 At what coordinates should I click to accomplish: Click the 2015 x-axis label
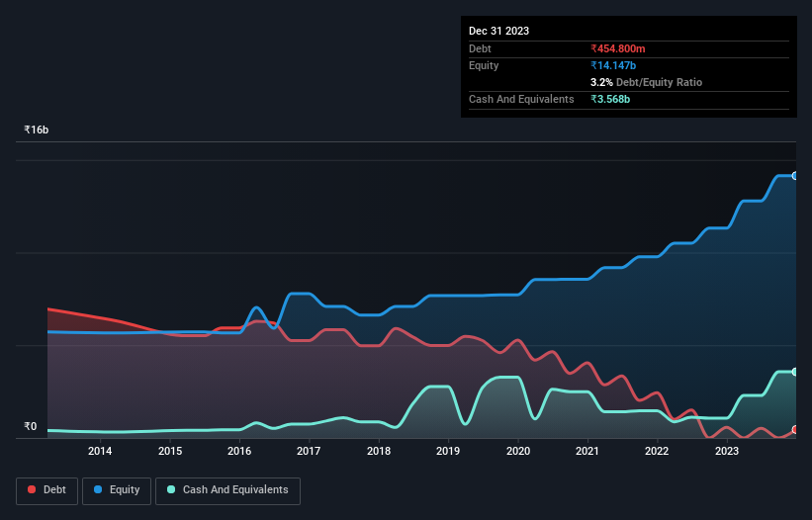[170, 451]
